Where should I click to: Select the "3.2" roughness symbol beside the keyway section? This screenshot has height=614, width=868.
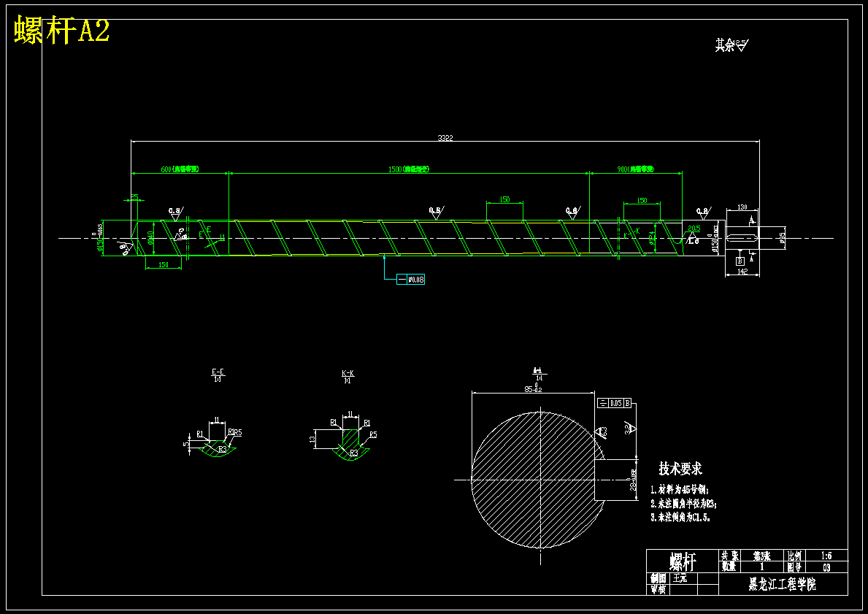pos(629,429)
